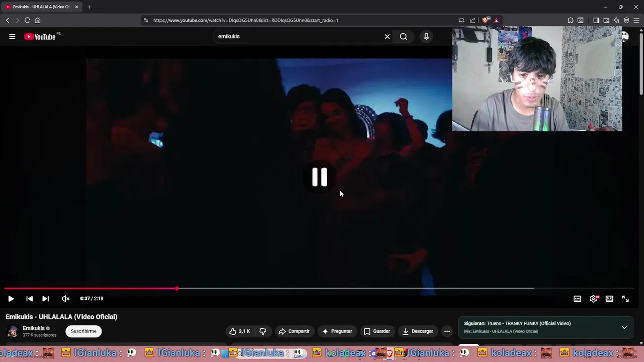Open the Brave Rewards triangle icon
The image size is (644, 362).
pyautogui.click(x=496, y=20)
